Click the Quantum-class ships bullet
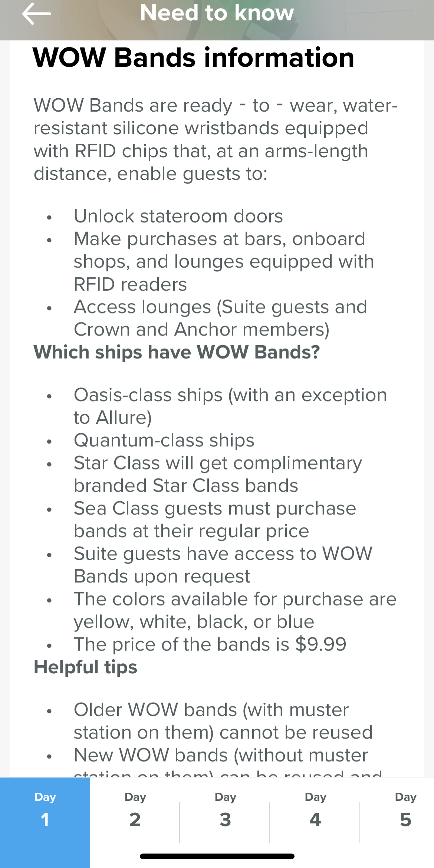Image resolution: width=434 pixels, height=868 pixels. [x=164, y=440]
